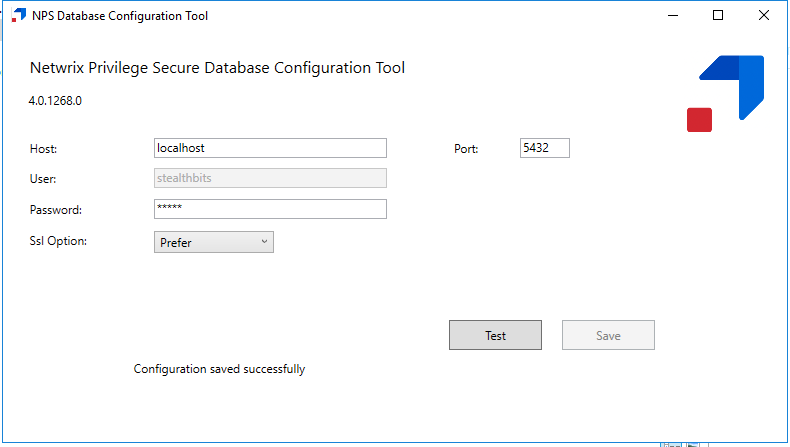Click the disabled User field with stealthbits
The image size is (790, 447).
pos(270,178)
